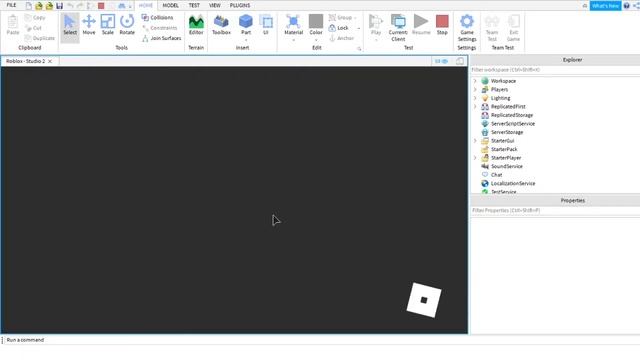Pick the Rotate tool
640x360 pixels.
[x=127, y=25]
